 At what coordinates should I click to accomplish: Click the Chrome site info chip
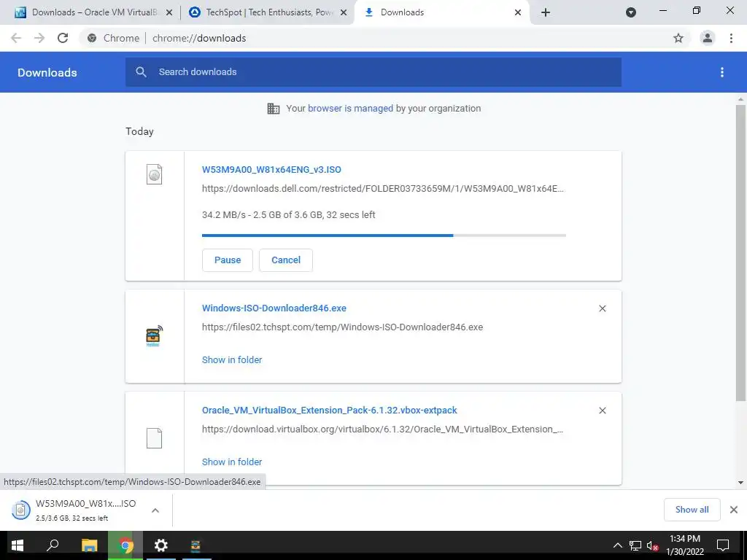pos(115,38)
